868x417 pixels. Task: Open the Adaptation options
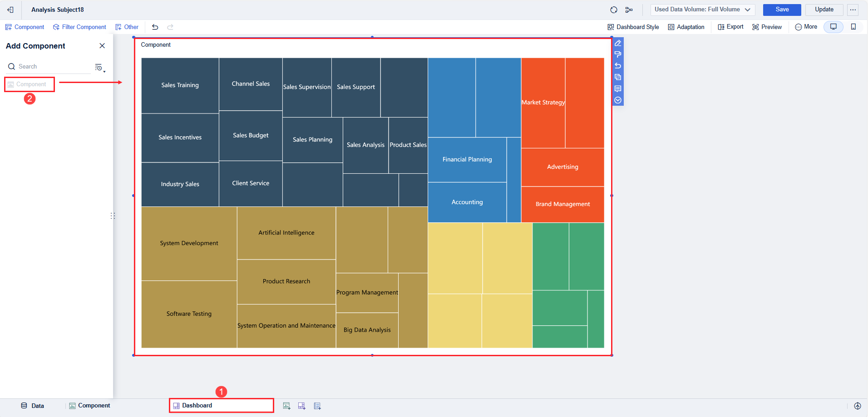click(x=686, y=27)
